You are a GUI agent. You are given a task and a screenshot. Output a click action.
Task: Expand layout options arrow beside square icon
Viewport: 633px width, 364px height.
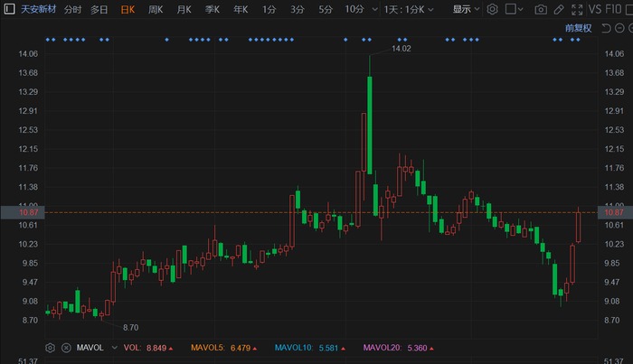(520, 9)
